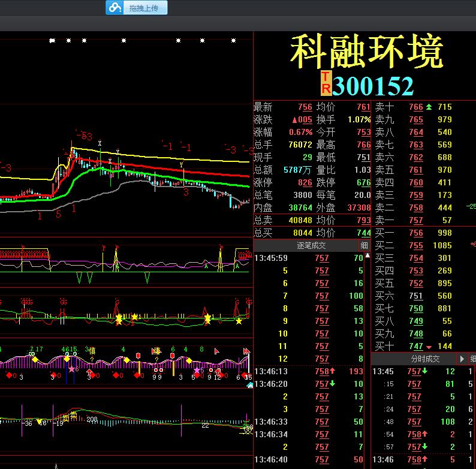Click the 总卖 total sell 40848
Screen dimensions: 476x469
coord(300,220)
